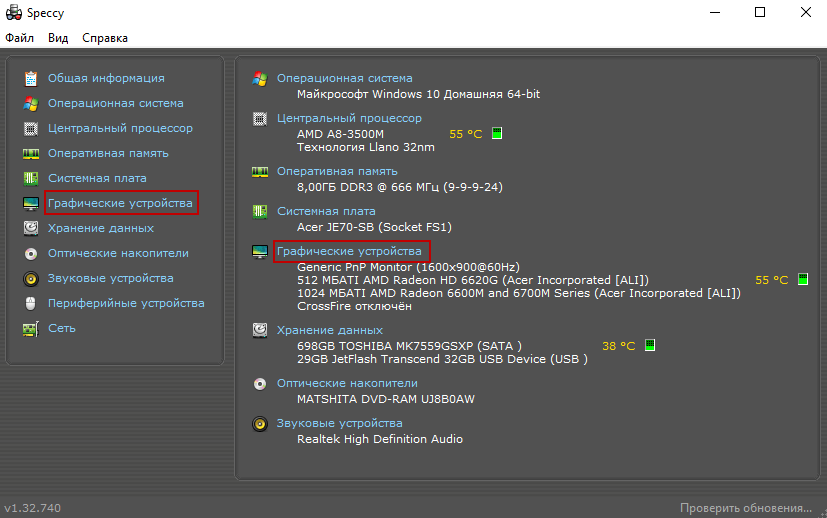This screenshot has width=827, height=518.
Task: Click the Сеть network icon in sidebar
Action: 30,328
